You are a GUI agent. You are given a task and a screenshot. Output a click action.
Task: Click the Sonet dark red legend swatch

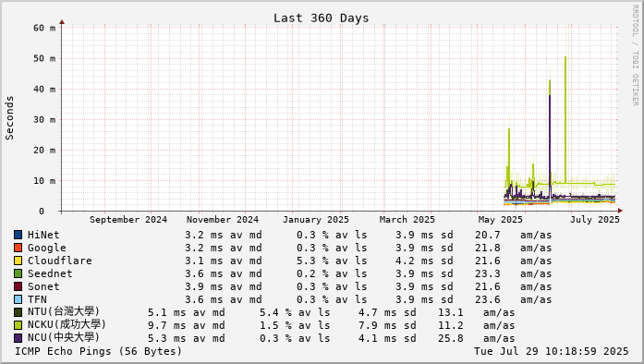pyautogui.click(x=18, y=286)
